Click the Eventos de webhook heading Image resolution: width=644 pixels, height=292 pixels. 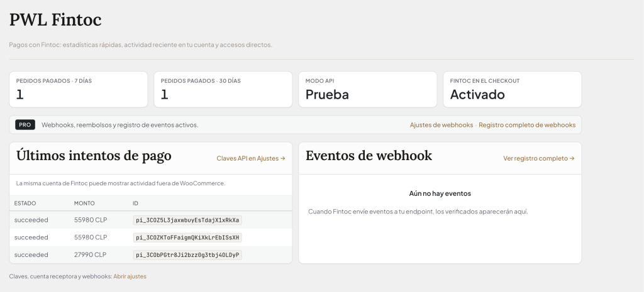click(369, 156)
